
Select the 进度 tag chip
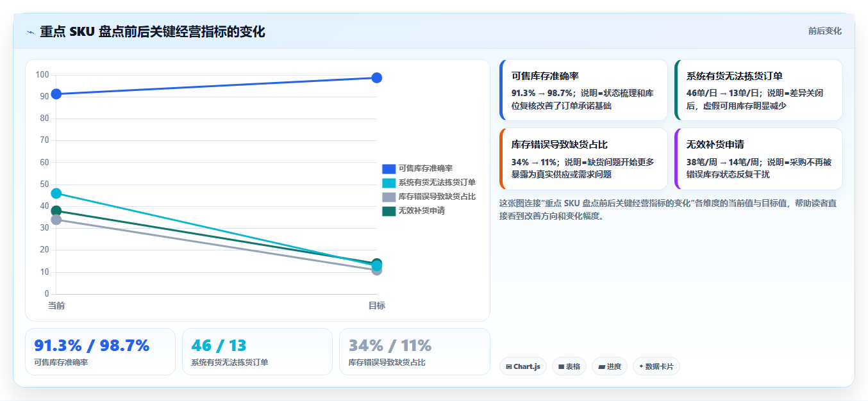610,366
